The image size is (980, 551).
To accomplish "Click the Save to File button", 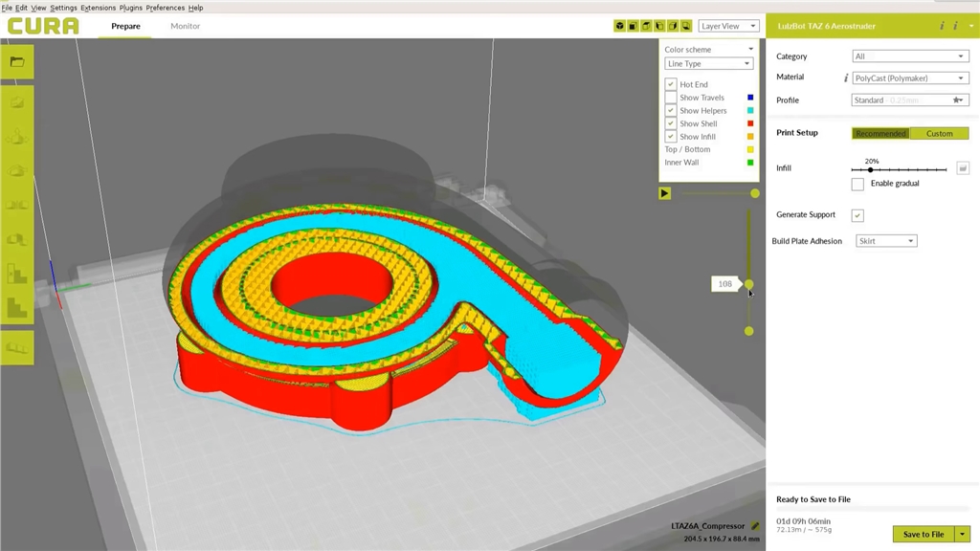I will click(923, 534).
